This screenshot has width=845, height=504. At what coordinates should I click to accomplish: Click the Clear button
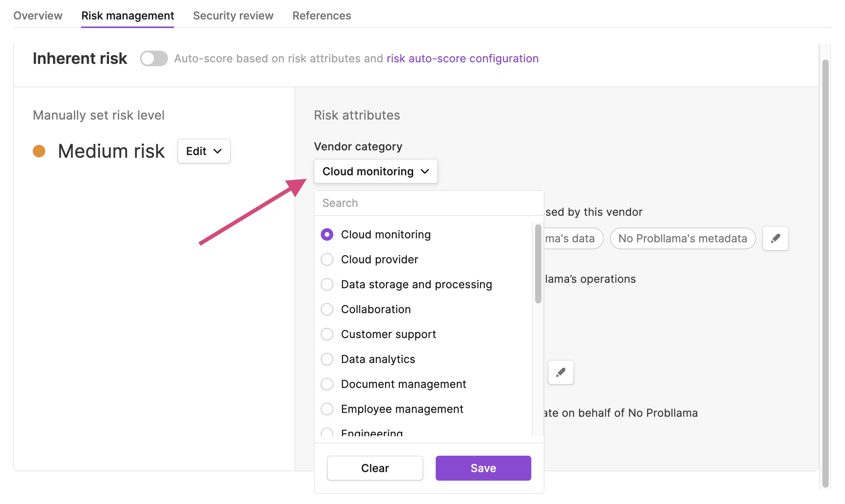(375, 468)
